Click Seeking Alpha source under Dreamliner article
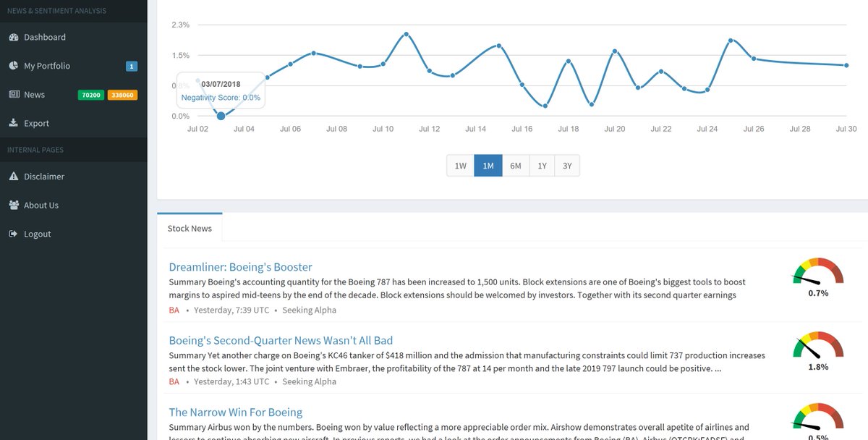This screenshot has width=868, height=440. point(309,310)
